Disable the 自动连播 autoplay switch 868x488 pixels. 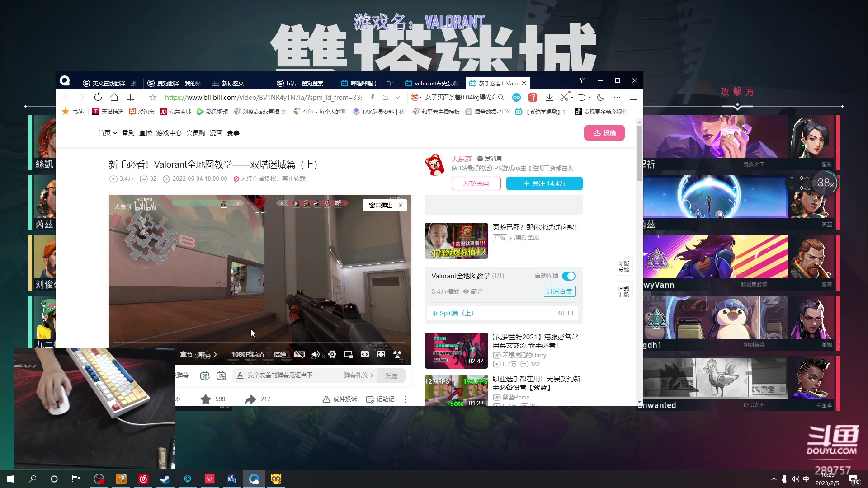click(568, 276)
